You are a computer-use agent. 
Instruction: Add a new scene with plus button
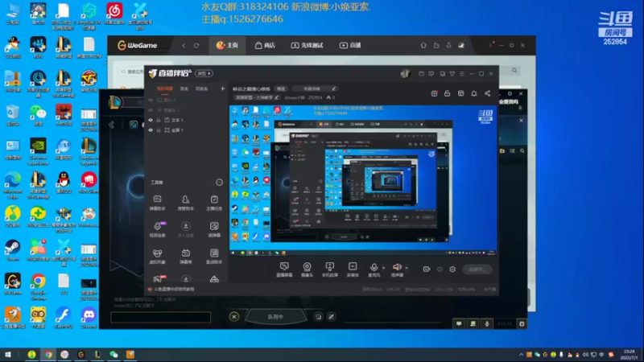(222, 88)
